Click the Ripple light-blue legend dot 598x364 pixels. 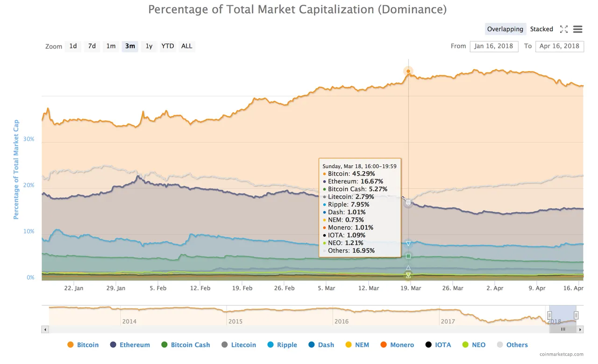[x=271, y=345]
